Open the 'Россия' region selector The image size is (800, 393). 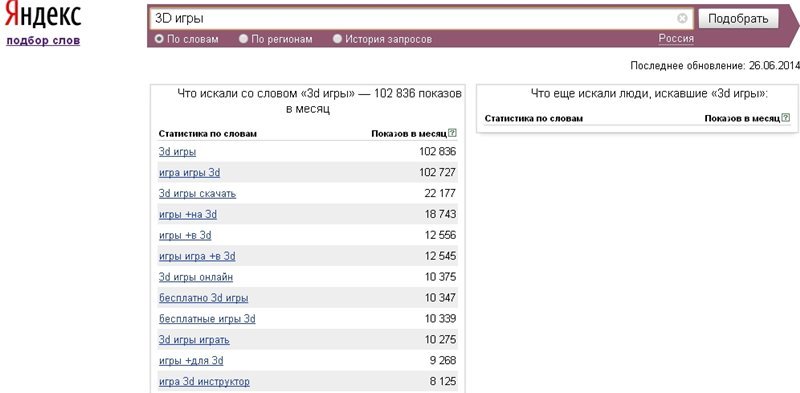(x=676, y=39)
